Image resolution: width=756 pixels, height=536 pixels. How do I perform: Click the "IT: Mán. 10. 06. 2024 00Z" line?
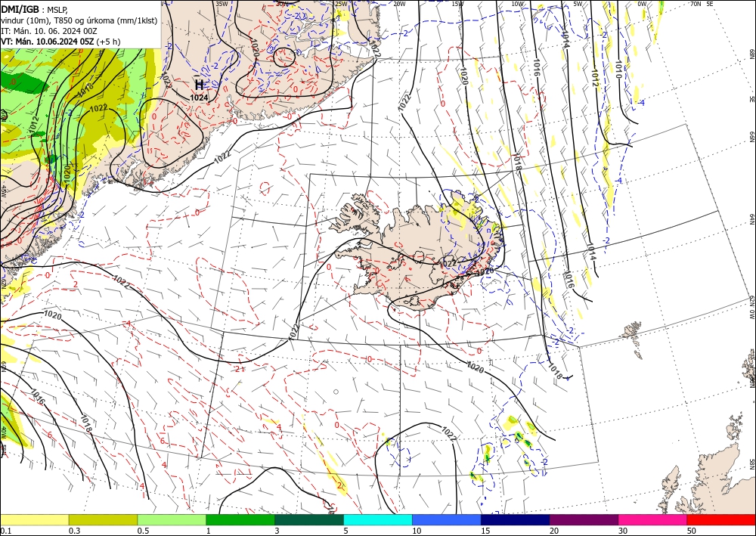pos(49,31)
